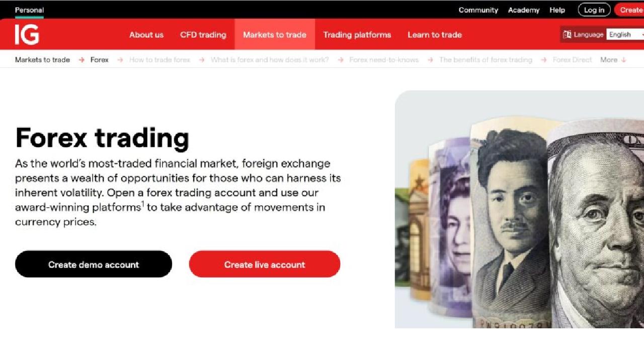Image resolution: width=644 pixels, height=362 pixels.
Task: Click the language book icon
Action: (567, 35)
